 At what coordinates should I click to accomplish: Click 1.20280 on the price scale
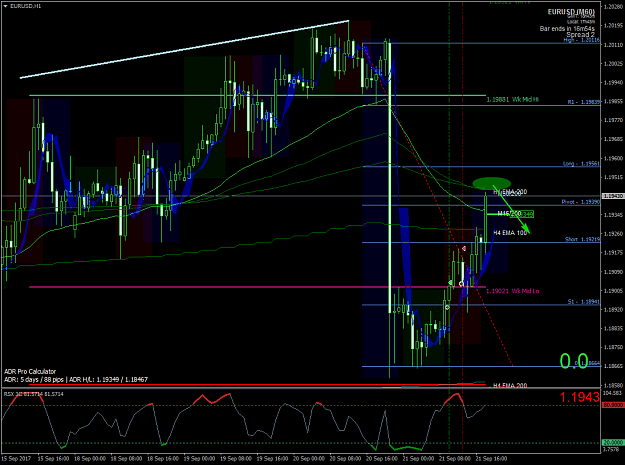(x=613, y=6)
